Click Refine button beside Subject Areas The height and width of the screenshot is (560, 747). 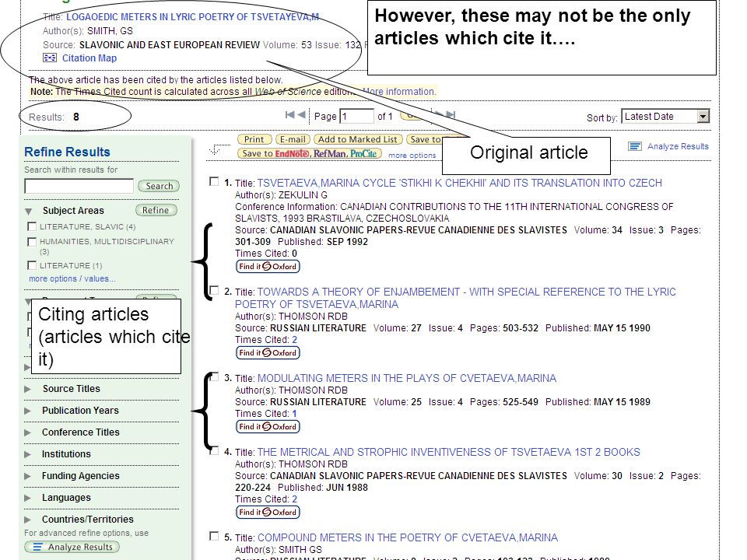156,210
